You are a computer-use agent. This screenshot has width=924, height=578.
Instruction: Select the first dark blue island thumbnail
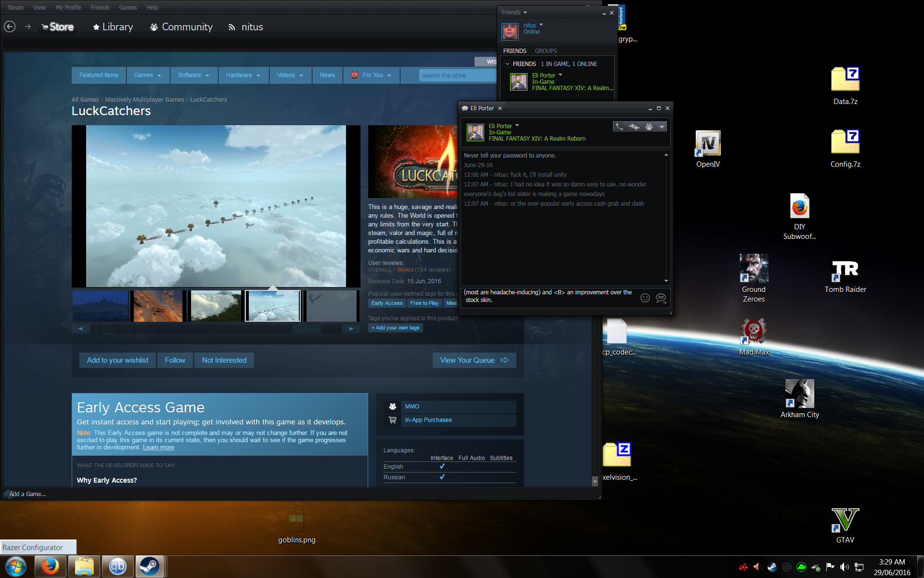pos(100,306)
